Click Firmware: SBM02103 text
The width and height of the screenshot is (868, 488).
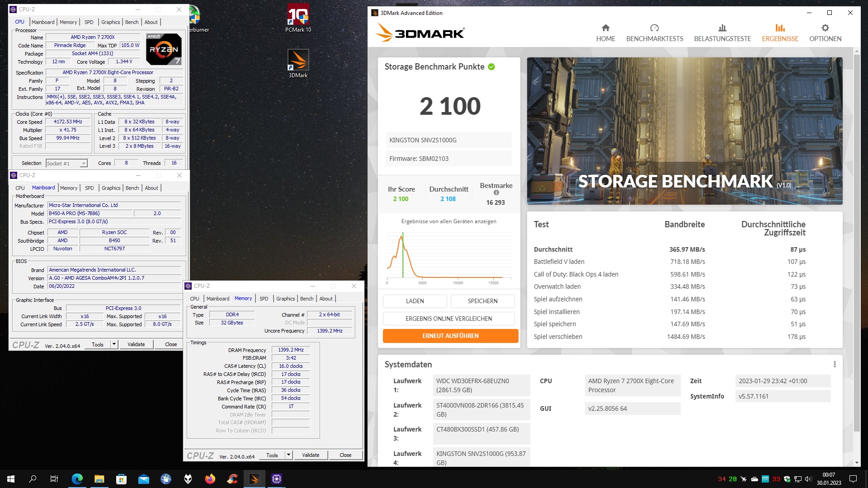[x=419, y=159]
